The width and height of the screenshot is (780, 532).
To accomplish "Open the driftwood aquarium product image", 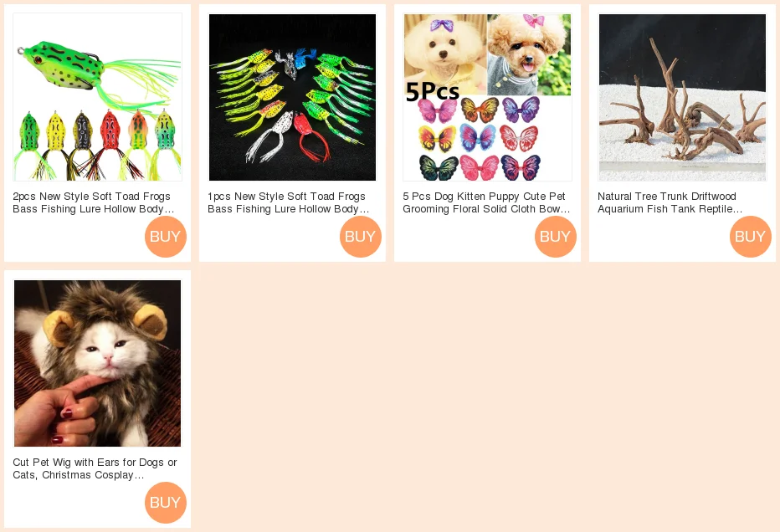I will click(x=683, y=97).
